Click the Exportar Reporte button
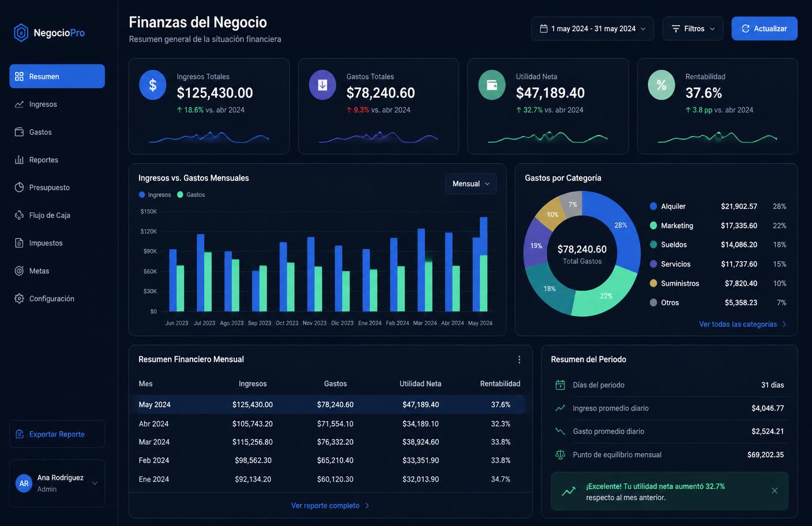The width and height of the screenshot is (812, 526). 57,434
